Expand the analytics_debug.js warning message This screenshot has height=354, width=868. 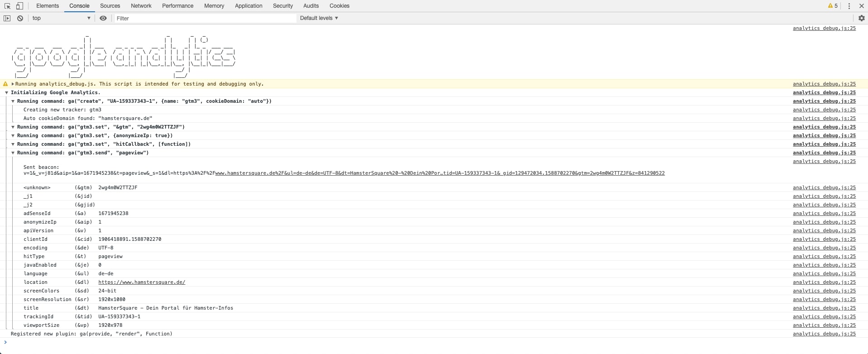(x=13, y=84)
